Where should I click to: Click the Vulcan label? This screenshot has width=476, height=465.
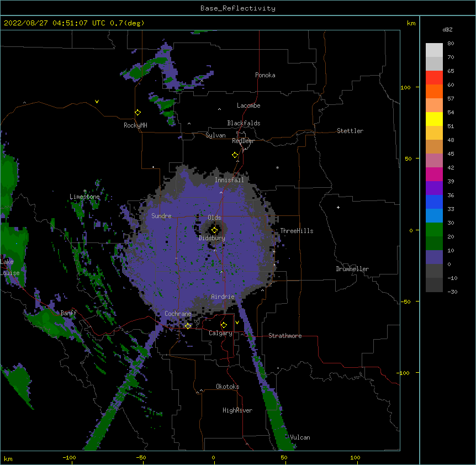coord(300,437)
